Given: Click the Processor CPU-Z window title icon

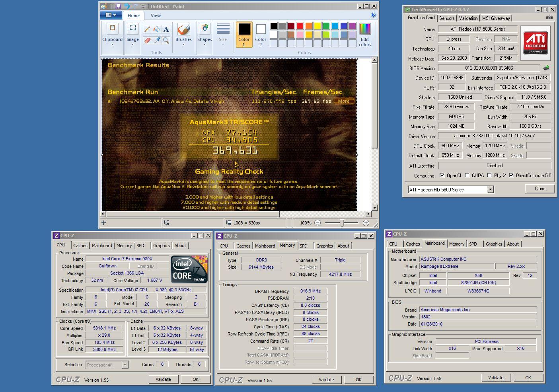Looking at the screenshot, I should click(x=56, y=236).
